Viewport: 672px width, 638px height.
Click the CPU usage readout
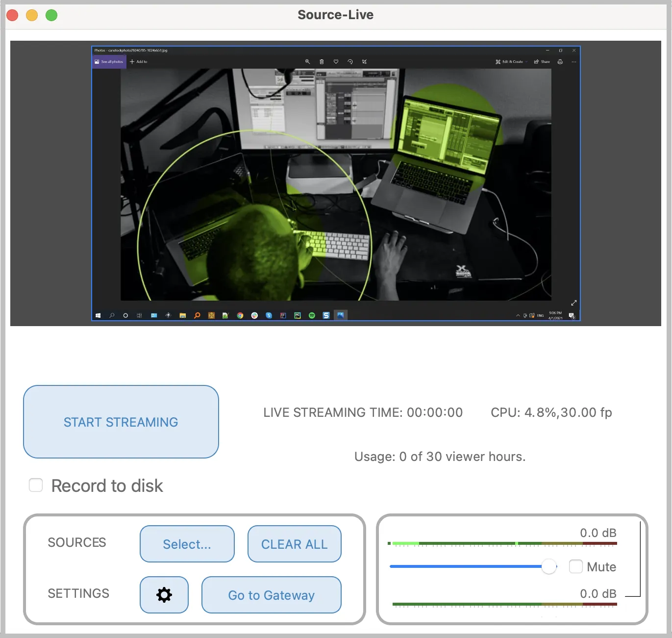(x=551, y=412)
